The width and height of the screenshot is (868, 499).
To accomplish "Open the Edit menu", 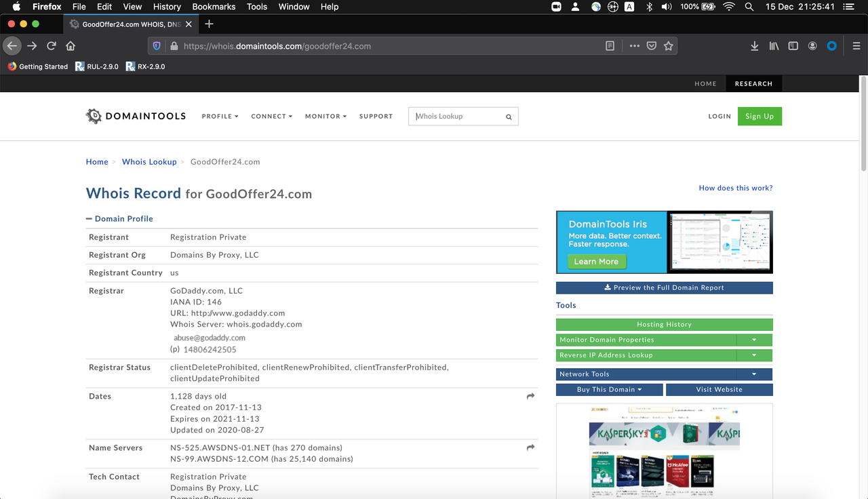I will click(x=104, y=7).
